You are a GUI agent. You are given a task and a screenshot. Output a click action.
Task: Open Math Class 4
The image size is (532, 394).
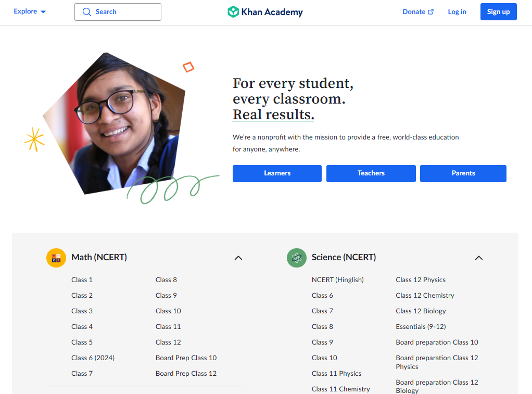pyautogui.click(x=82, y=326)
